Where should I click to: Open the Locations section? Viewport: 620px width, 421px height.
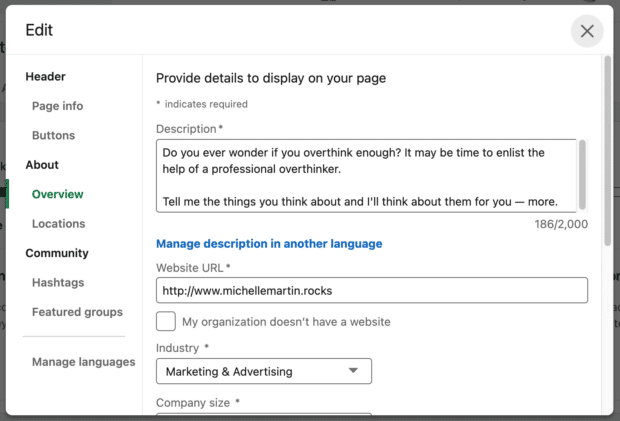click(x=58, y=224)
